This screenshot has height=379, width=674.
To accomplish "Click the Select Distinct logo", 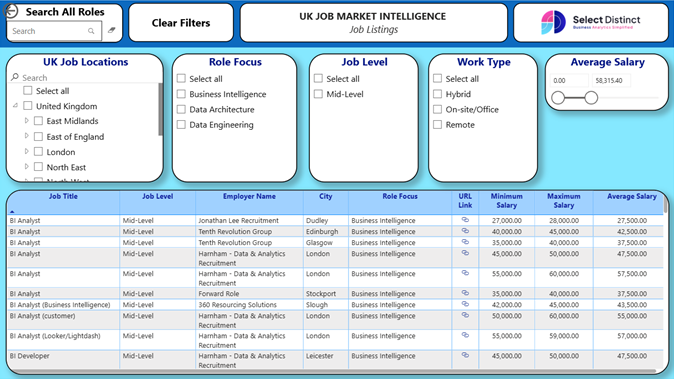I will click(x=591, y=22).
